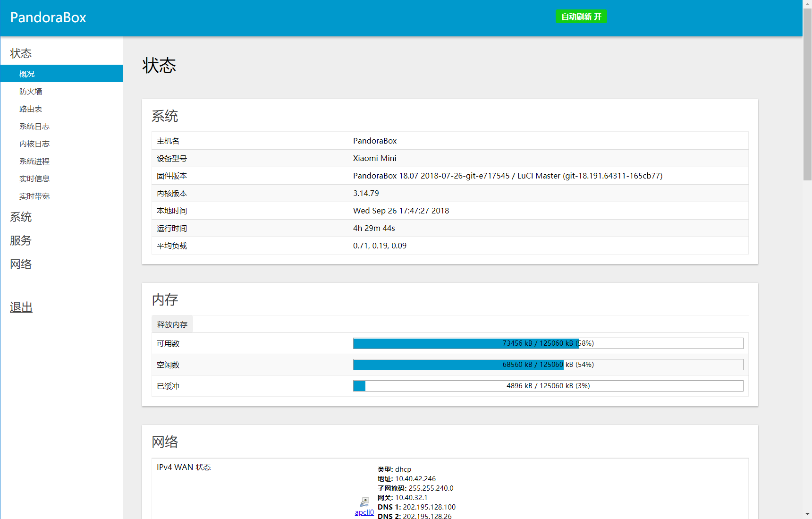Select 概况 overview menu item
Viewport: 812px width, 519px height.
point(27,74)
